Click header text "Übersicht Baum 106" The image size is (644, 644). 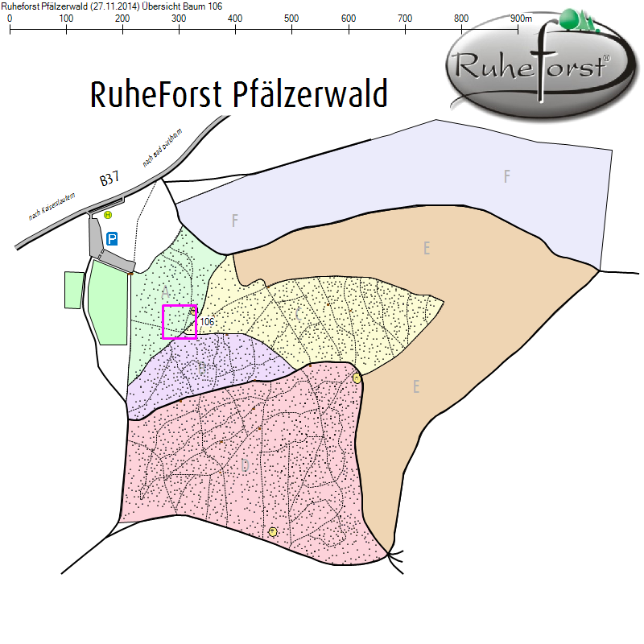pos(182,6)
